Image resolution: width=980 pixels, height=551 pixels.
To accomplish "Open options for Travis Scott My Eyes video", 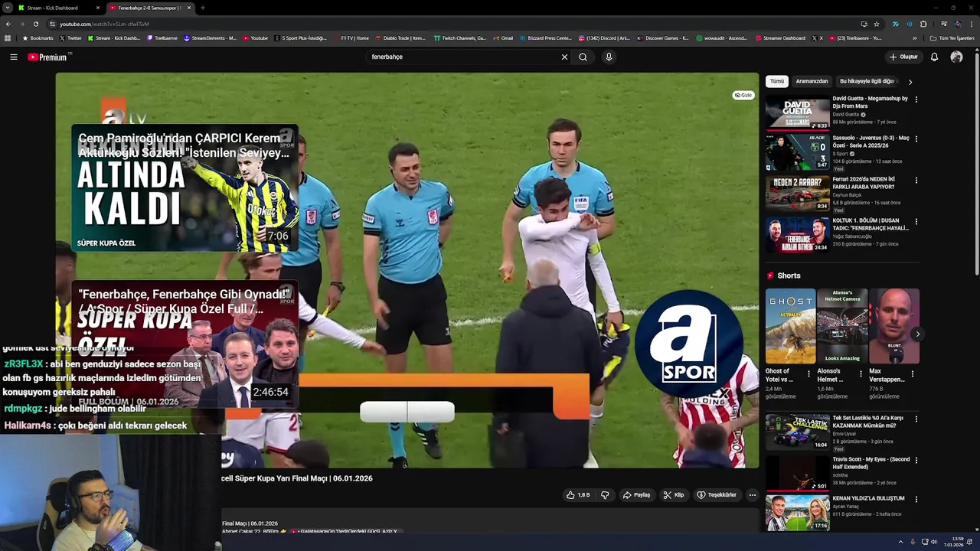I will click(916, 460).
